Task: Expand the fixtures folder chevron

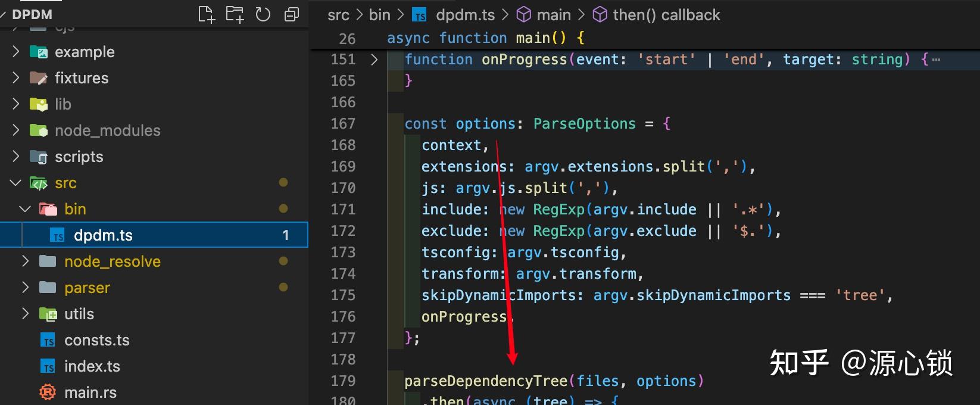Action: click(16, 78)
